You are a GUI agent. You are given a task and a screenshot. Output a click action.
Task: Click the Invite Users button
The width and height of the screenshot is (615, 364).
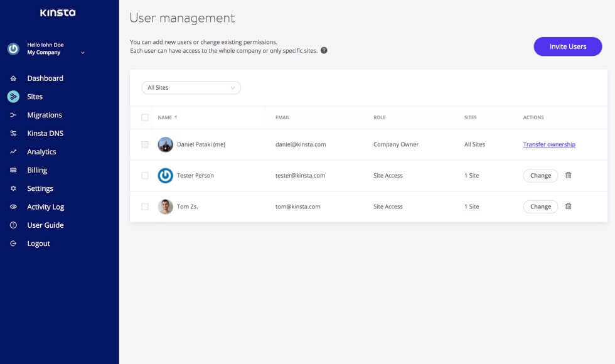point(567,46)
